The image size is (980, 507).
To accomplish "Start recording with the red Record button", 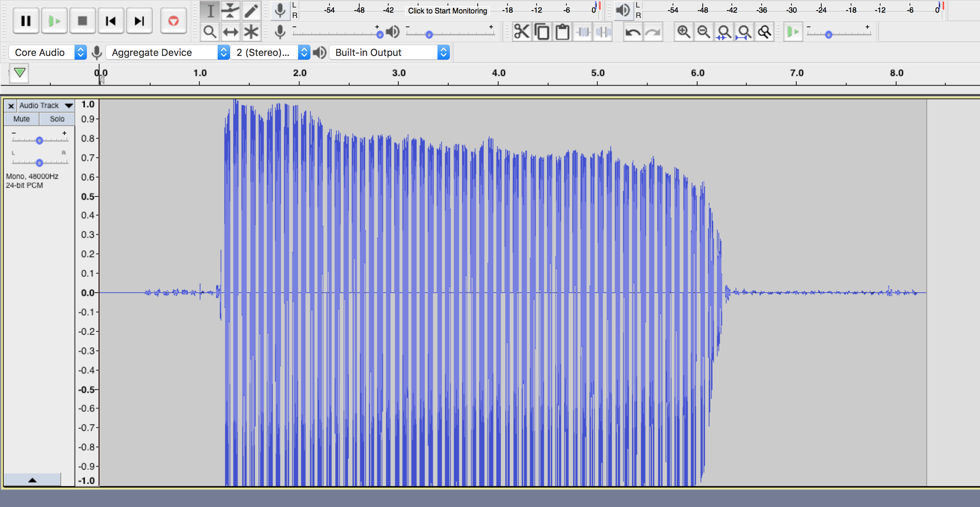I will click(x=174, y=21).
